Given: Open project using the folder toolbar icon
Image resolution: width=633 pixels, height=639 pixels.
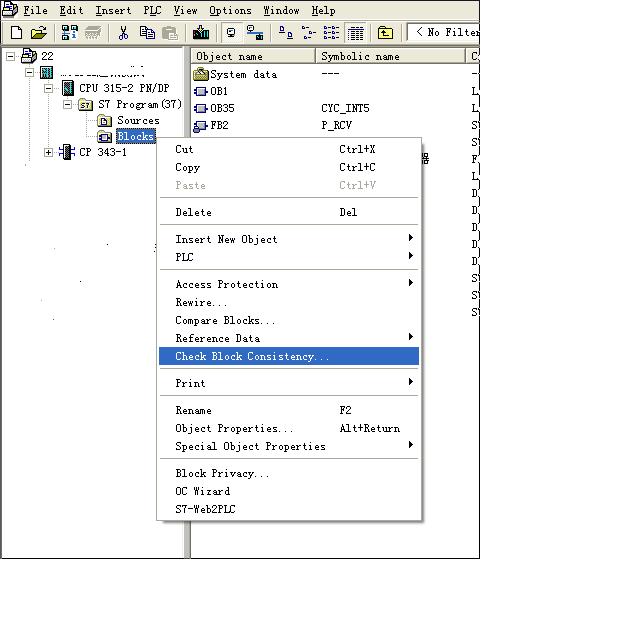Looking at the screenshot, I should click(39, 33).
